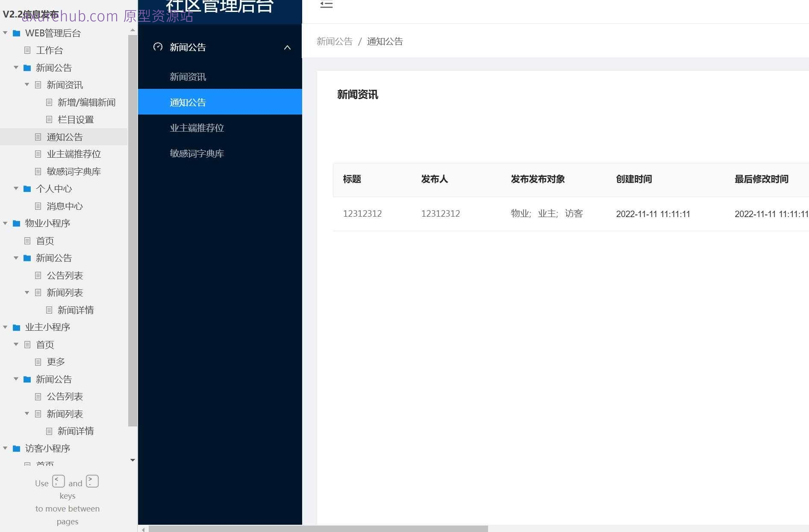Collapse the 新闻列表 branch under 业主小程序
Image resolution: width=809 pixels, height=532 pixels.
pos(27,414)
